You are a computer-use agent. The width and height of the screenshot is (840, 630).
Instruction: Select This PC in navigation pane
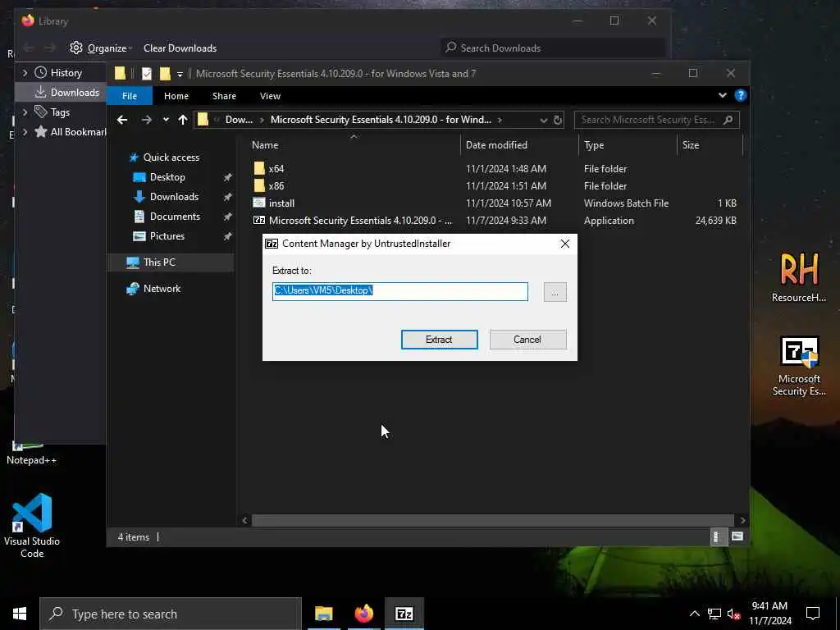[159, 262]
